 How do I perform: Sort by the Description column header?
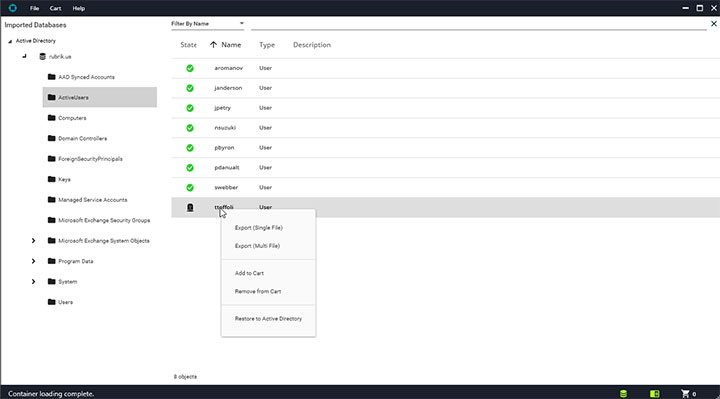pos(312,45)
